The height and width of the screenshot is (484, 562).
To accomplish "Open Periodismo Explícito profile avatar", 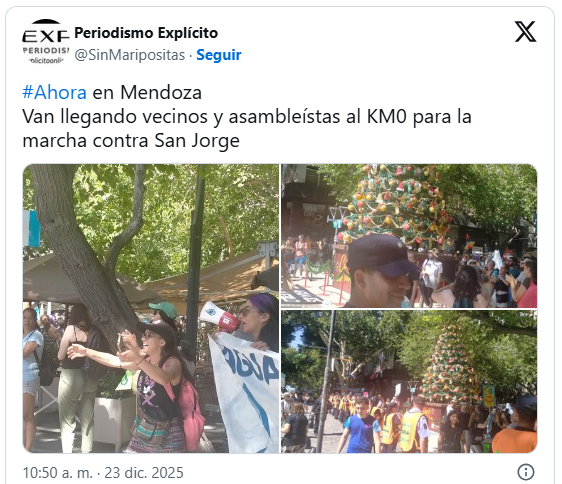I will pos(46,42).
